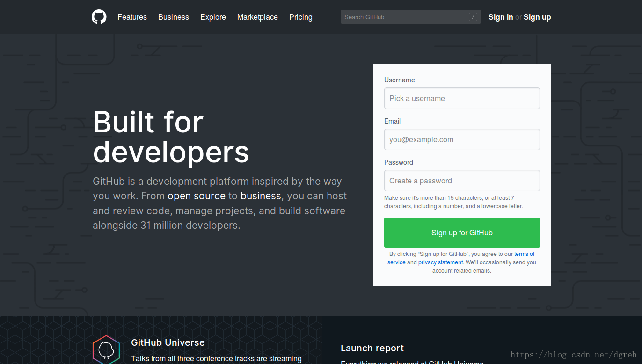Image resolution: width=642 pixels, height=364 pixels.
Task: Click the Password label
Action: (399, 162)
